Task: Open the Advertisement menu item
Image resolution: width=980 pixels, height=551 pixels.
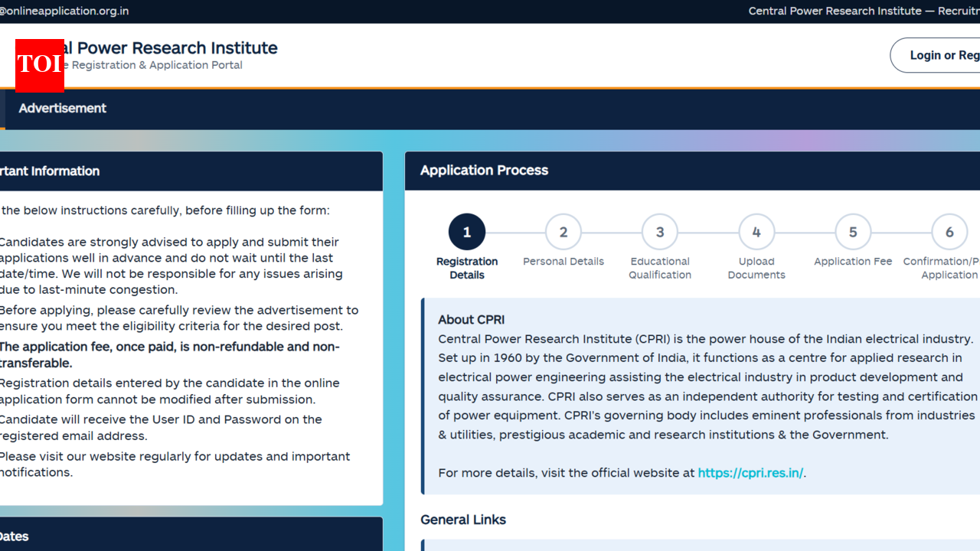Action: click(63, 109)
